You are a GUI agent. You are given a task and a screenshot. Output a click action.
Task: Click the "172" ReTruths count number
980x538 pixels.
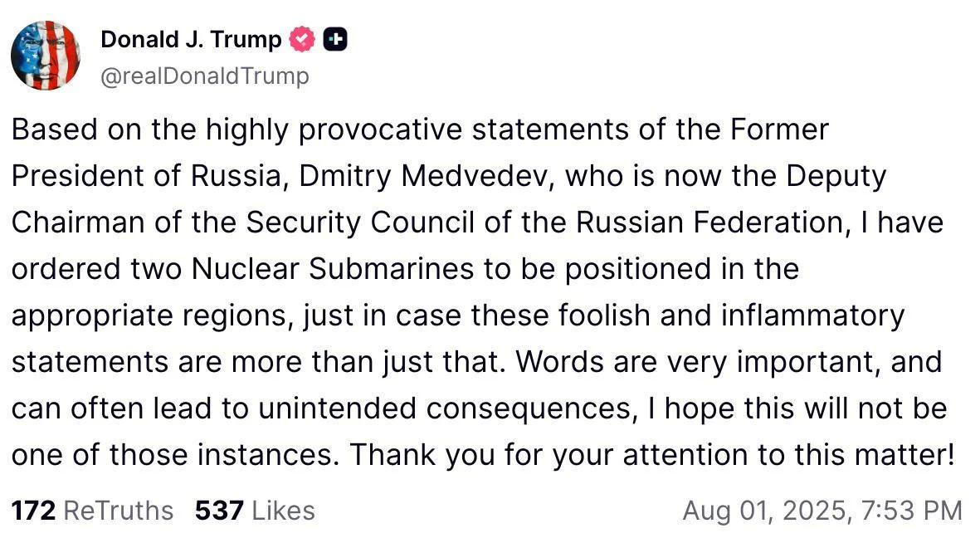(33, 510)
